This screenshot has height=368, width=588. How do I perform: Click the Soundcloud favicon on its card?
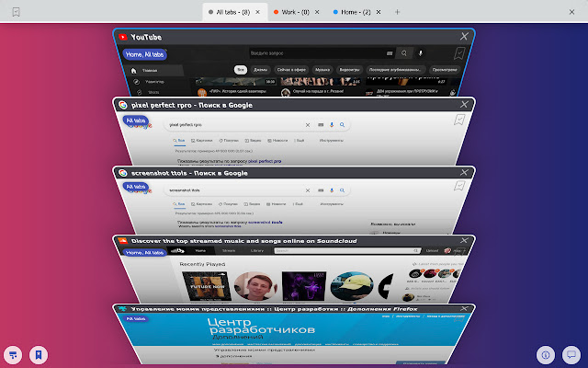(122, 241)
